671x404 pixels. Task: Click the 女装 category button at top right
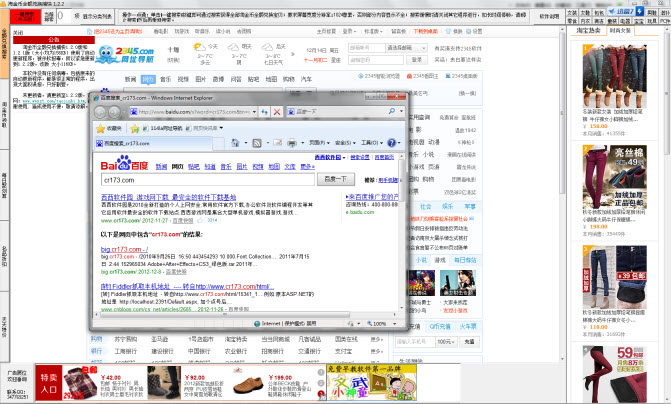pyautogui.click(x=572, y=13)
